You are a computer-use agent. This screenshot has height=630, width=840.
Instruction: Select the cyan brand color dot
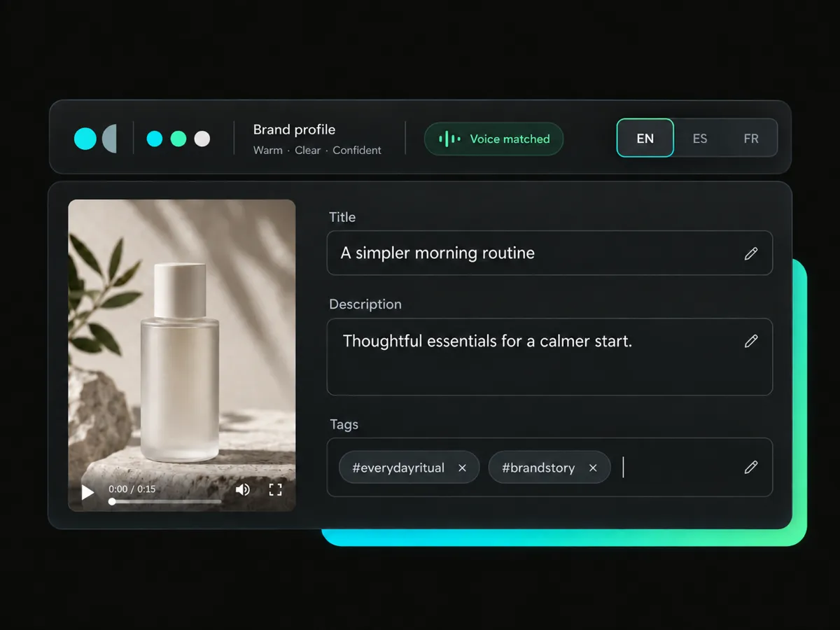155,139
